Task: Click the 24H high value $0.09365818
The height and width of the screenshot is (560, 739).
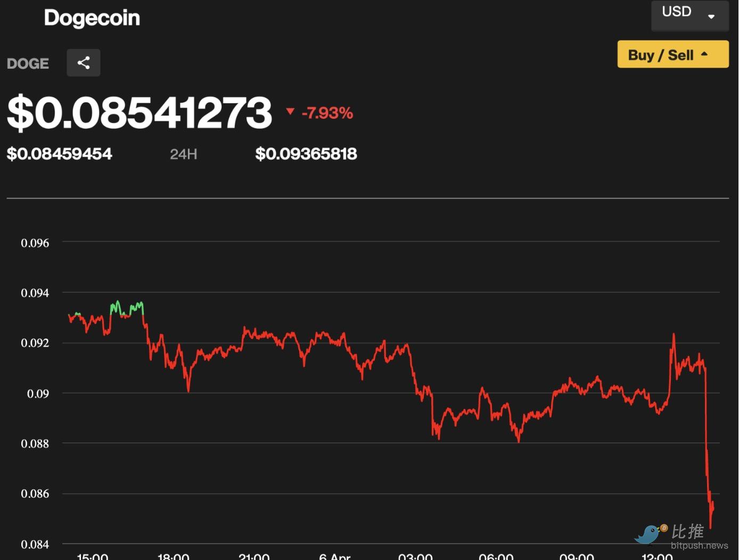Action: [306, 154]
